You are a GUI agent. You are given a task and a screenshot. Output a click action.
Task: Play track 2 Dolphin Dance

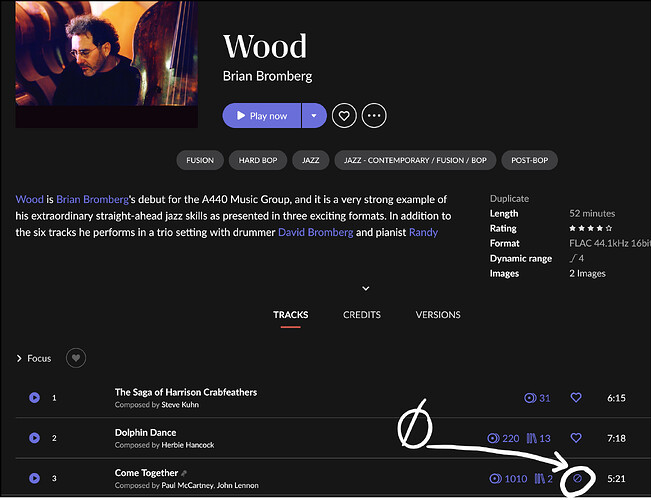click(34, 438)
